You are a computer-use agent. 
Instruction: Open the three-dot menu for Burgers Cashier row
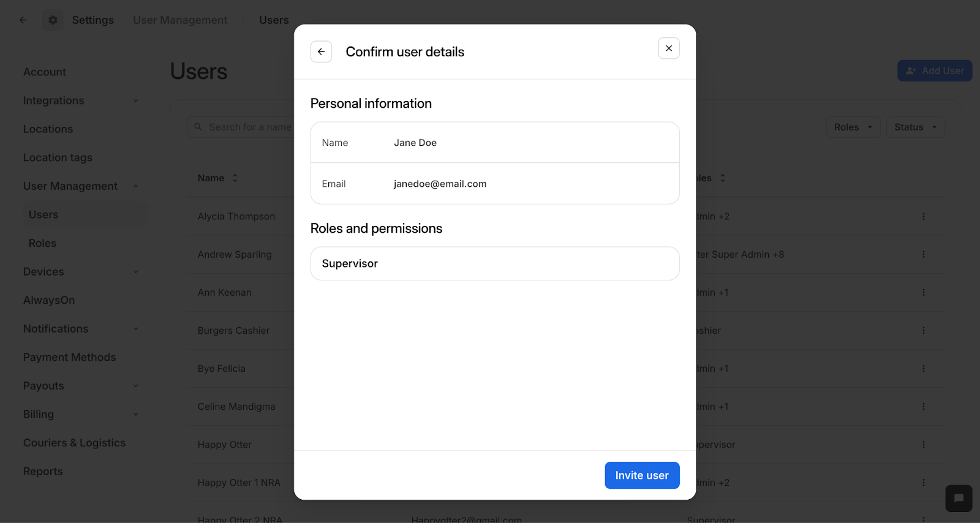(924, 330)
